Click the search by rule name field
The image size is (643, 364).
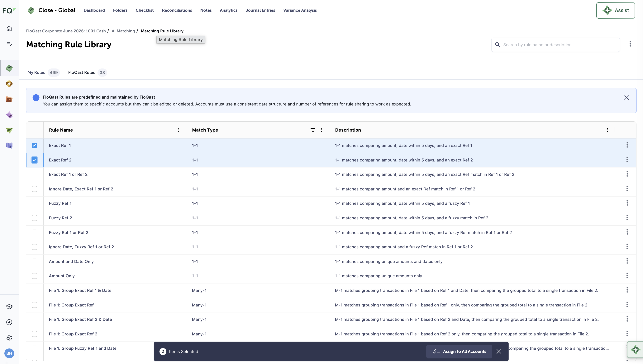pos(555,45)
